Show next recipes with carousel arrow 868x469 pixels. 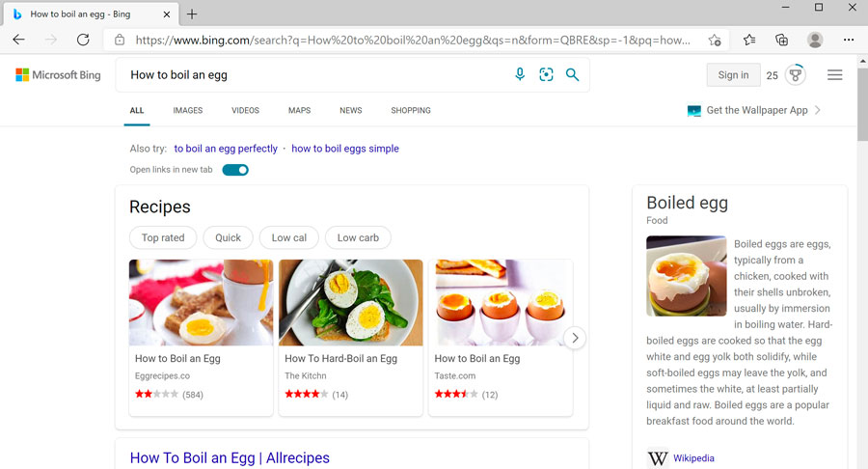[x=575, y=338]
